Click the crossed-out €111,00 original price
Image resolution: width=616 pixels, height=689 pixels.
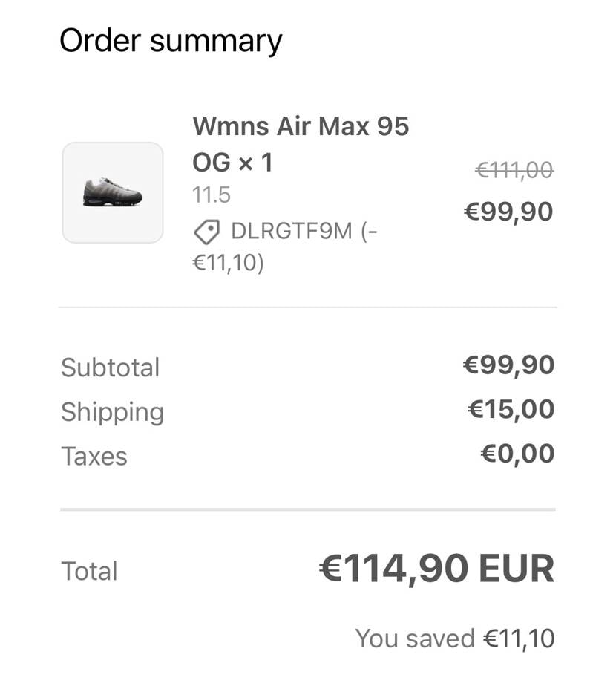514,172
